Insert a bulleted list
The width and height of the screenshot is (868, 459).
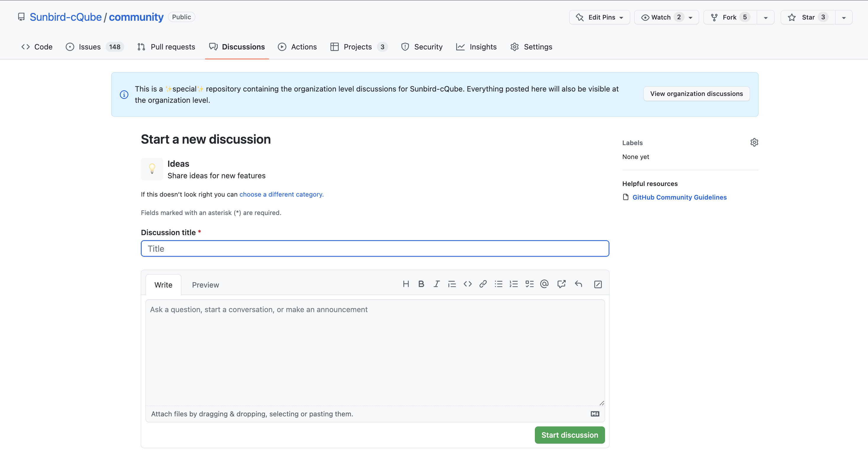[498, 284]
